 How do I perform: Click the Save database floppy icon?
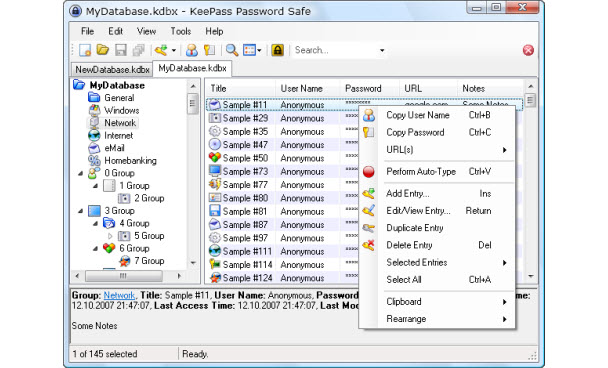[121, 50]
